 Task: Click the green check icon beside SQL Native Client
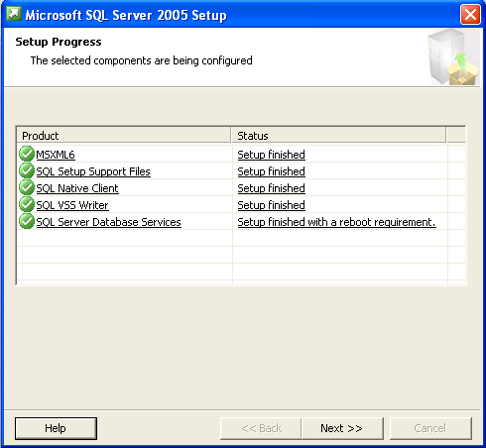27,187
